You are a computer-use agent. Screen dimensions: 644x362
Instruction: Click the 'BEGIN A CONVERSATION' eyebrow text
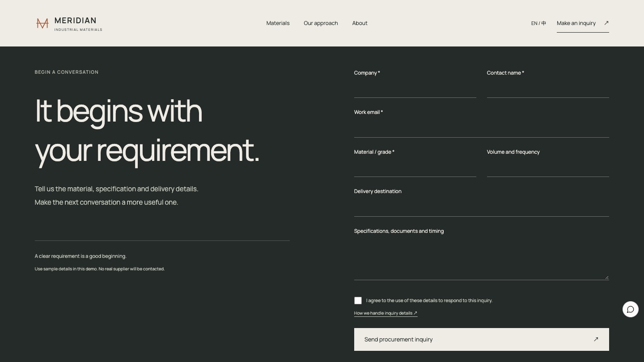click(x=67, y=72)
